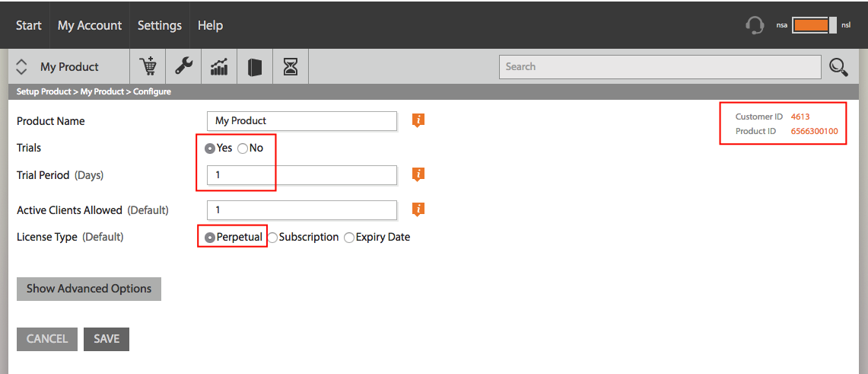Image resolution: width=868 pixels, height=374 pixels.
Task: Open the Help menu
Action: [211, 25]
